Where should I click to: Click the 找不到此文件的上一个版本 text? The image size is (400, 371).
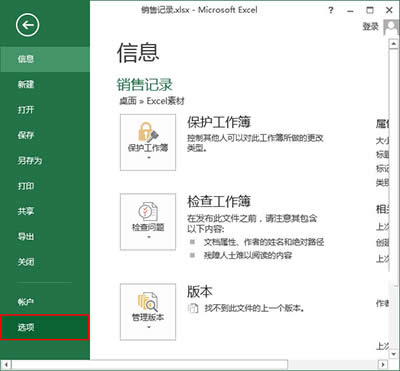point(254,308)
